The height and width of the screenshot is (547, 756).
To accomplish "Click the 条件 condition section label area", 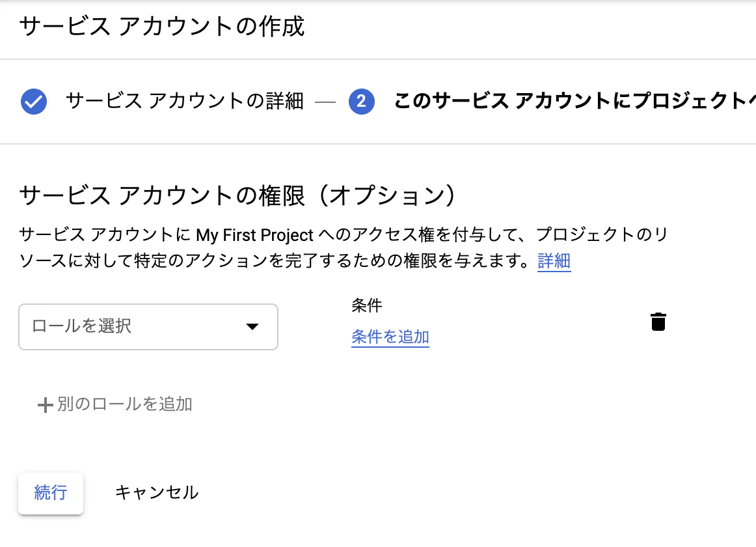I will tap(367, 305).
